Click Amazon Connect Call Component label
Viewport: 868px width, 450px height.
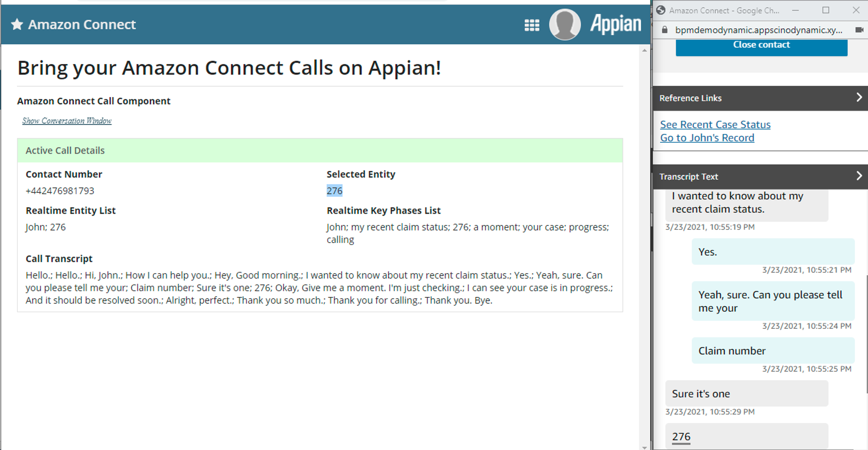pyautogui.click(x=94, y=101)
